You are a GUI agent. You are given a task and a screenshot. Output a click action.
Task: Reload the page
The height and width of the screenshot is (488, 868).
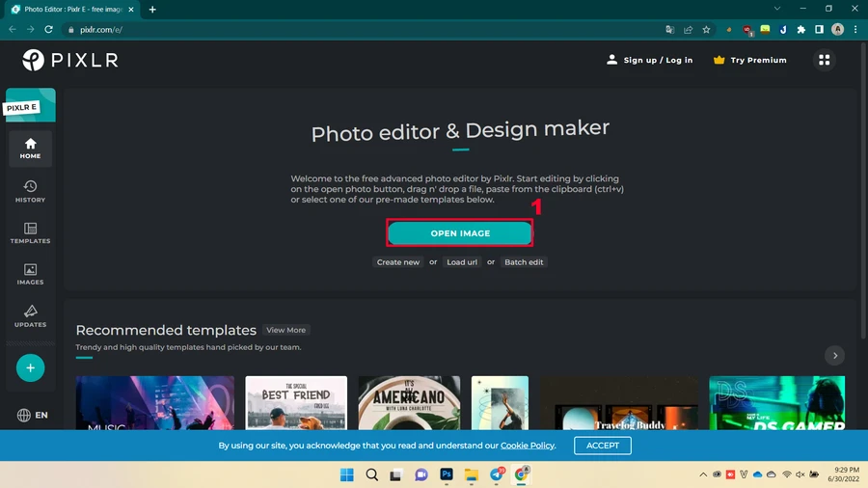49,29
